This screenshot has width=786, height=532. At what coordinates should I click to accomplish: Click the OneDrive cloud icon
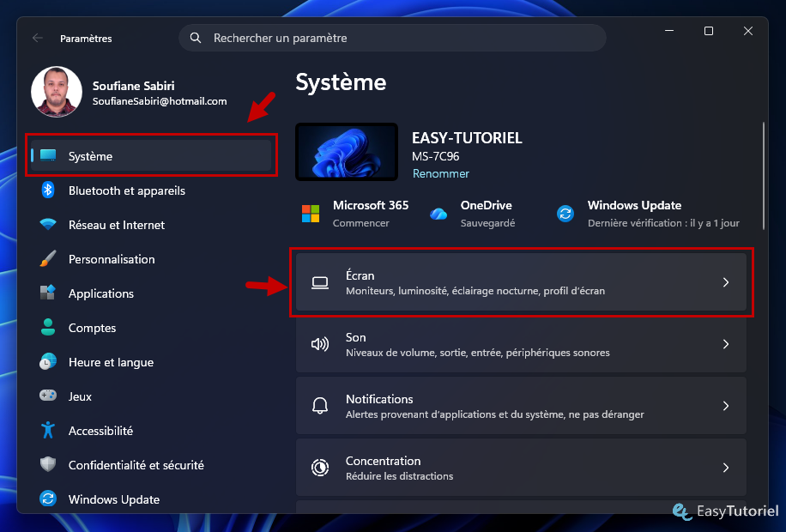pos(438,215)
